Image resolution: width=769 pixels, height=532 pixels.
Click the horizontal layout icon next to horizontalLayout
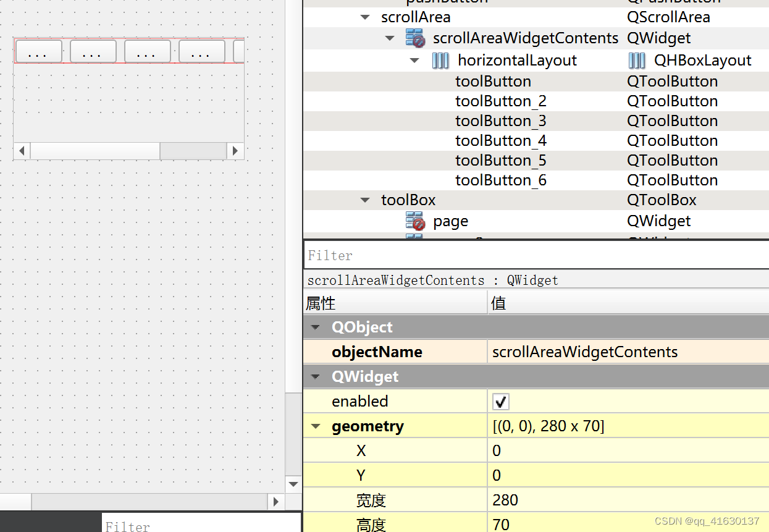(440, 60)
